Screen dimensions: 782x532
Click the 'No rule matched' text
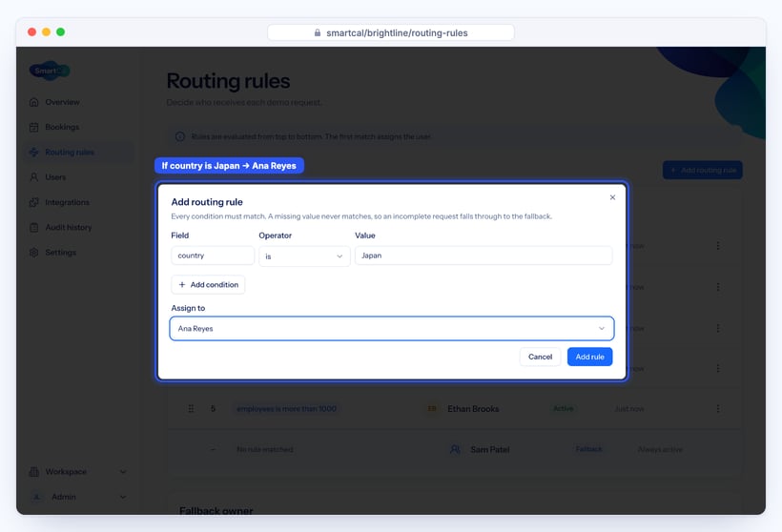point(265,450)
